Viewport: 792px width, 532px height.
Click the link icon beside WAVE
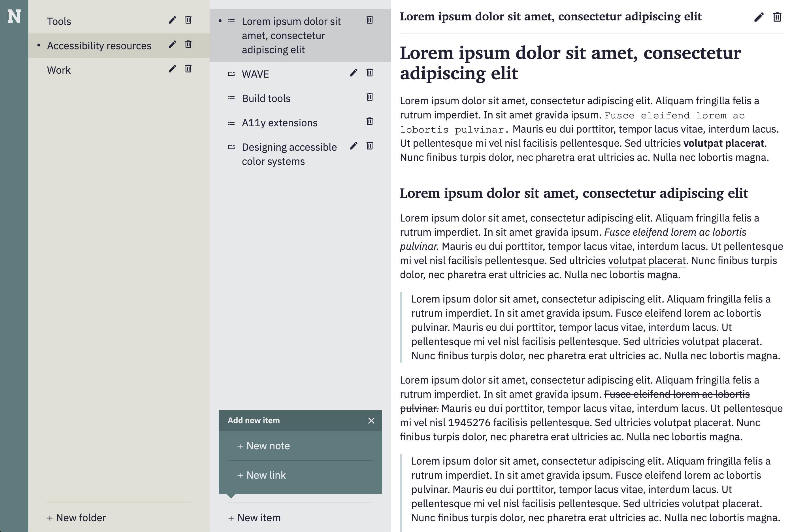231,74
